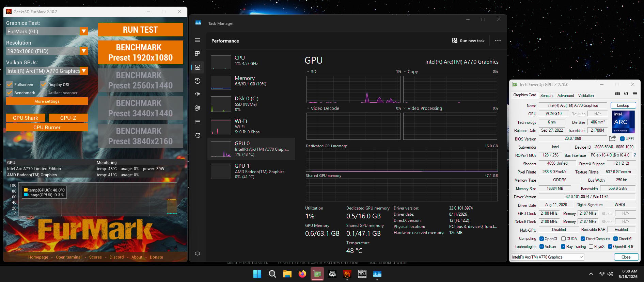The width and height of the screenshot is (644, 282).
Task: Toggle Display OSI checkbox in FurMark
Action: pos(43,84)
